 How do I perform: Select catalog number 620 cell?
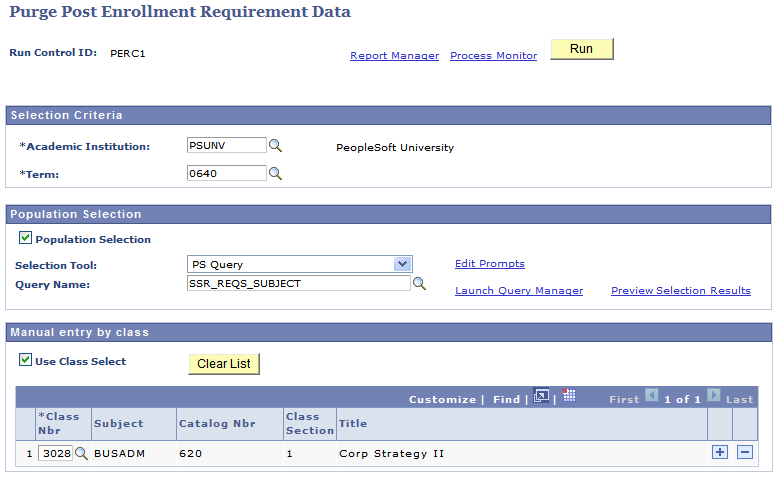pyautogui.click(x=190, y=453)
